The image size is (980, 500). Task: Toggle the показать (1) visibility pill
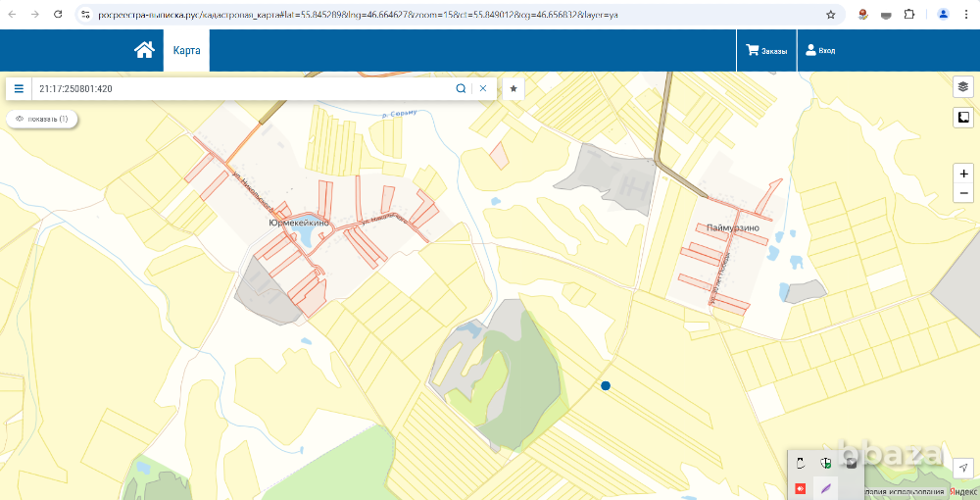(x=42, y=119)
